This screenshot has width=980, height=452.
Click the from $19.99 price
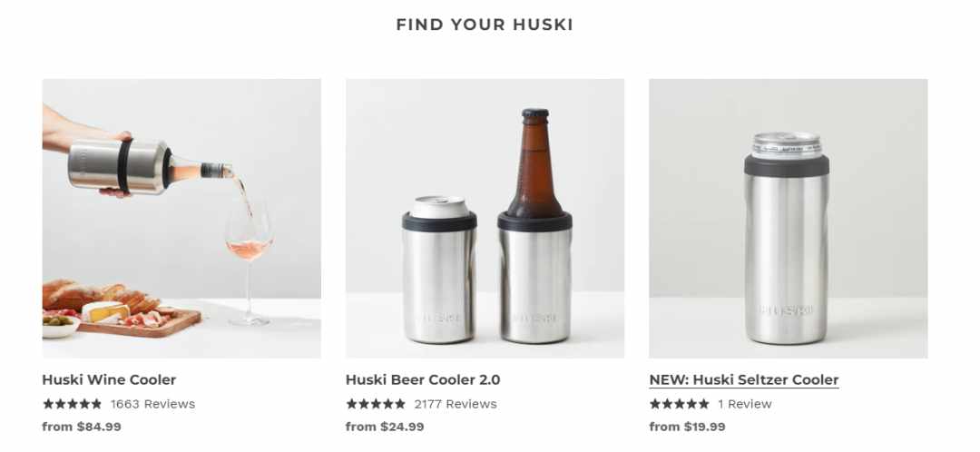tap(688, 427)
